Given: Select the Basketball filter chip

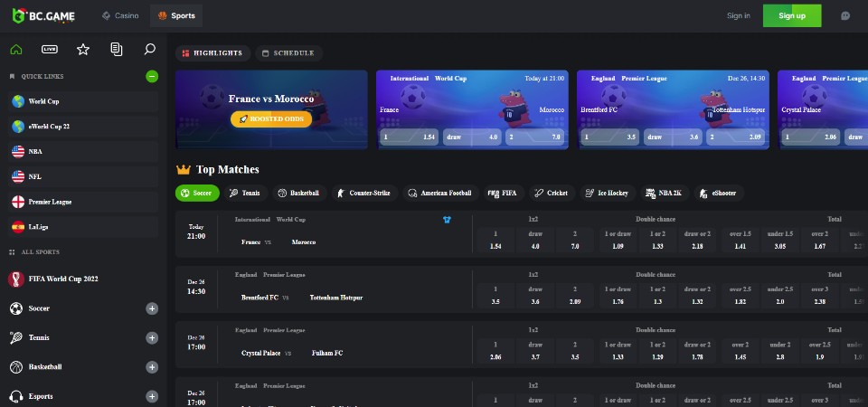Looking at the screenshot, I should click(299, 194).
